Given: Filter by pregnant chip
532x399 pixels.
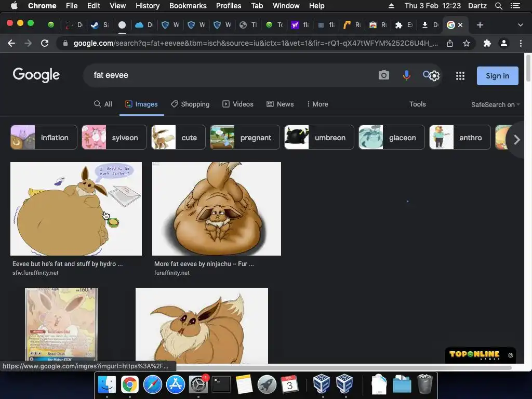Looking at the screenshot, I should pyautogui.click(x=245, y=137).
